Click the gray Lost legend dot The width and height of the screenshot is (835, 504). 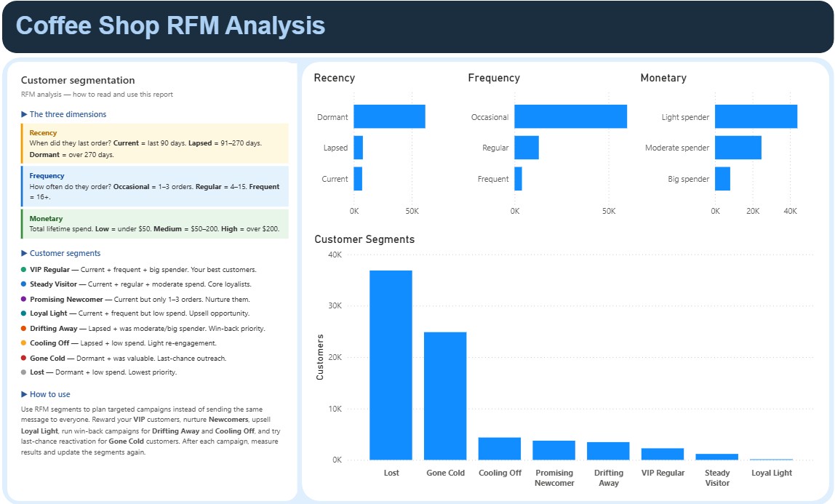(23, 372)
